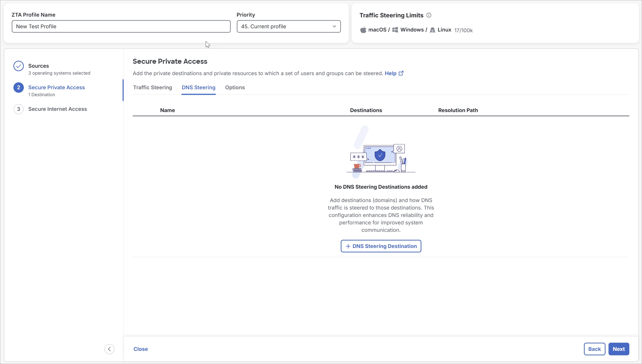
Task: Switch to the Traffic Steering tab
Action: (153, 88)
